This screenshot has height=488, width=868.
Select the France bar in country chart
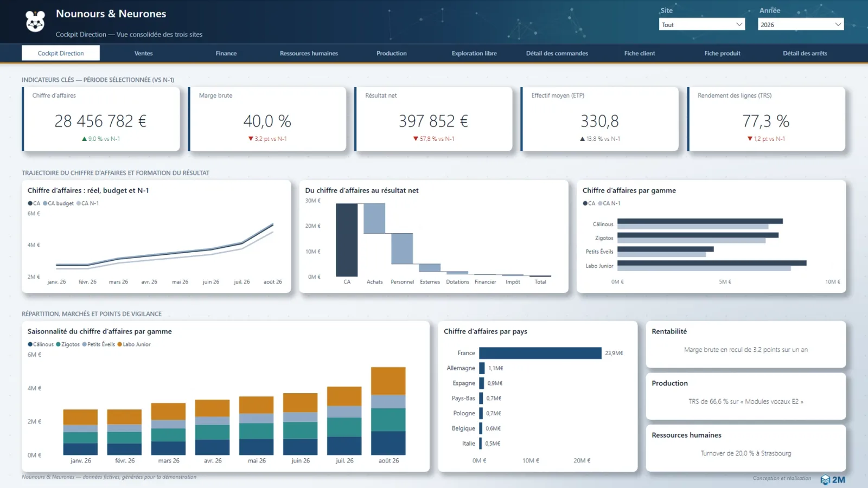point(540,353)
